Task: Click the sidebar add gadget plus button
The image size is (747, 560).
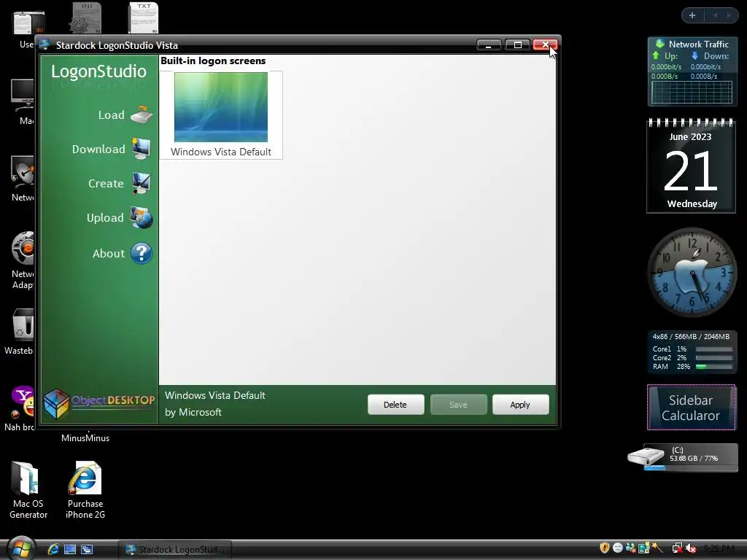Action: click(x=692, y=15)
